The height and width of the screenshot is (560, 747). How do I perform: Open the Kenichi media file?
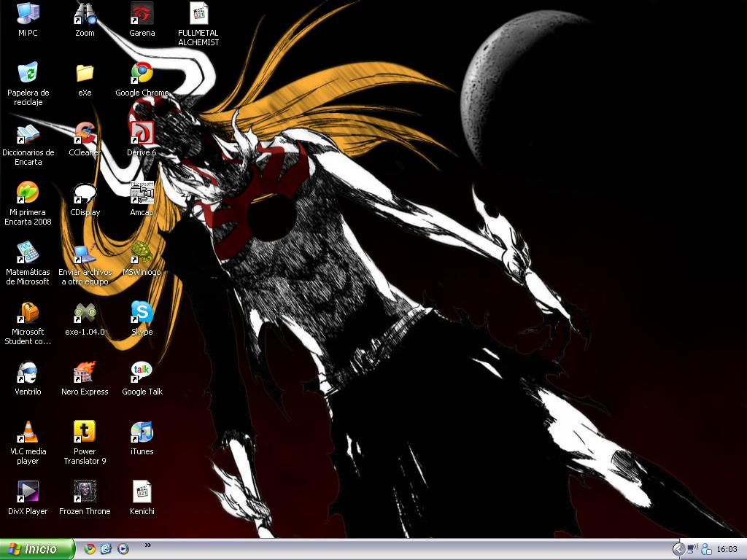click(142, 491)
